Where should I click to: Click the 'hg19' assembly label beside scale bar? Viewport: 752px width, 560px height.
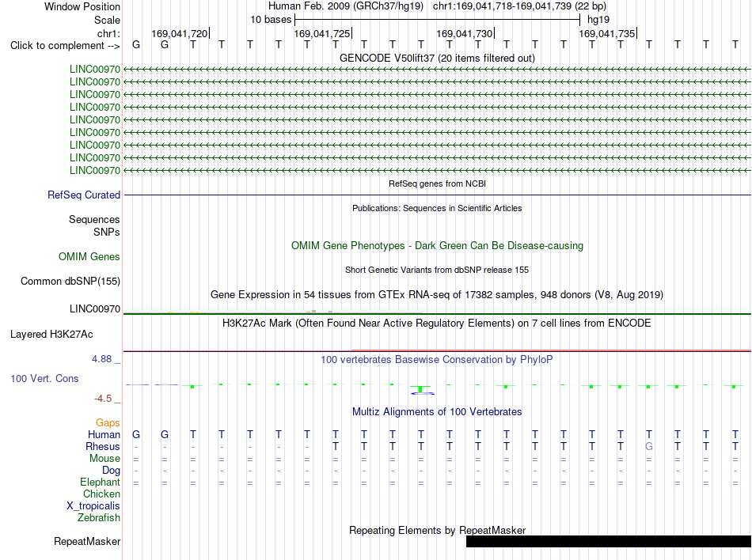pyautogui.click(x=598, y=20)
